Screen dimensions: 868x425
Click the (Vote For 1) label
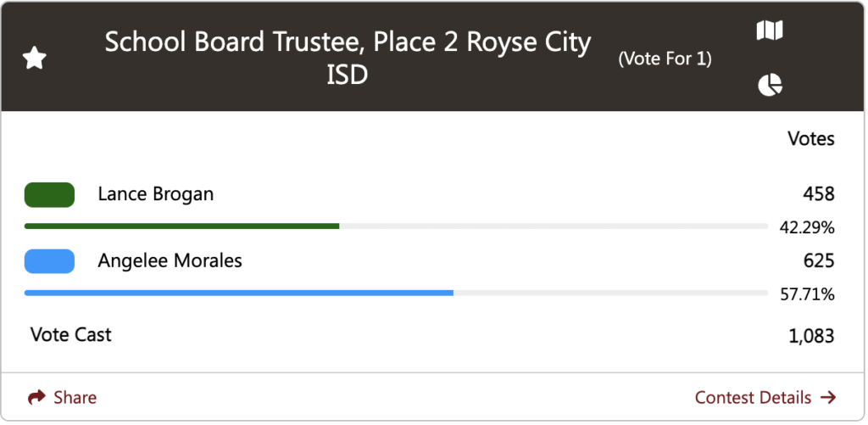tap(665, 59)
